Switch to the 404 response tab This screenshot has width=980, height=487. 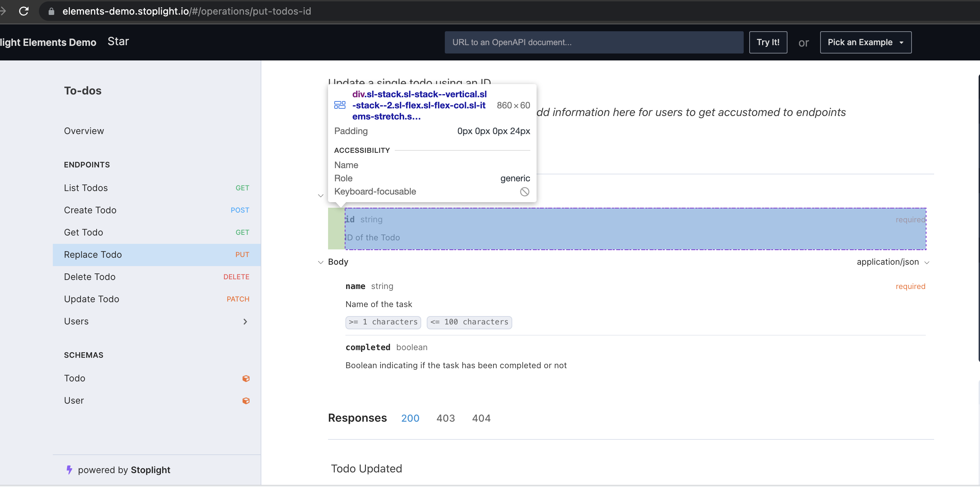point(481,418)
